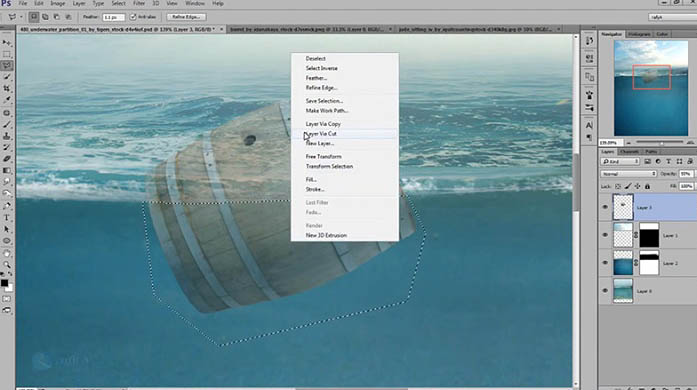This screenshot has width=697, height=390.
Task: Select the Horizontal Type tool
Action: coord(7,217)
